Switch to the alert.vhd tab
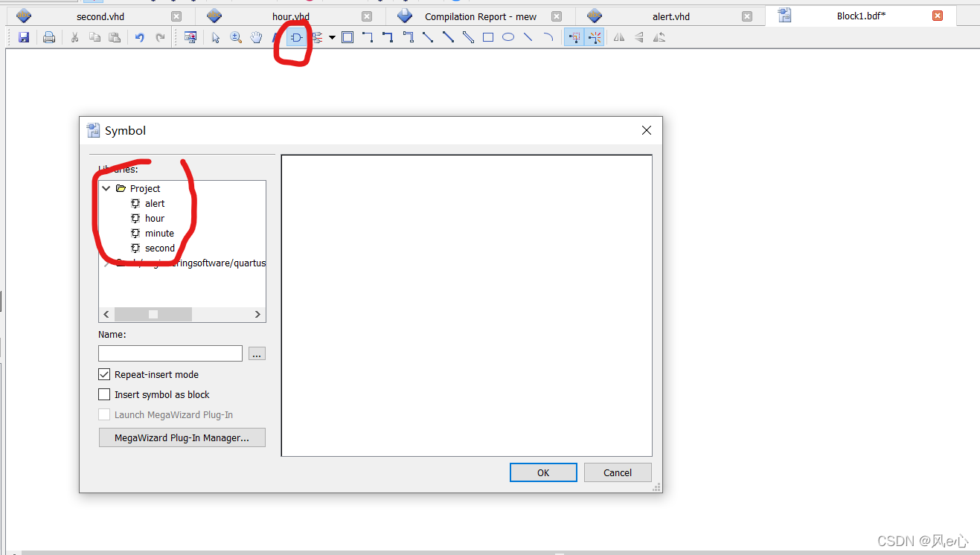The height and width of the screenshot is (555, 980). coord(671,16)
